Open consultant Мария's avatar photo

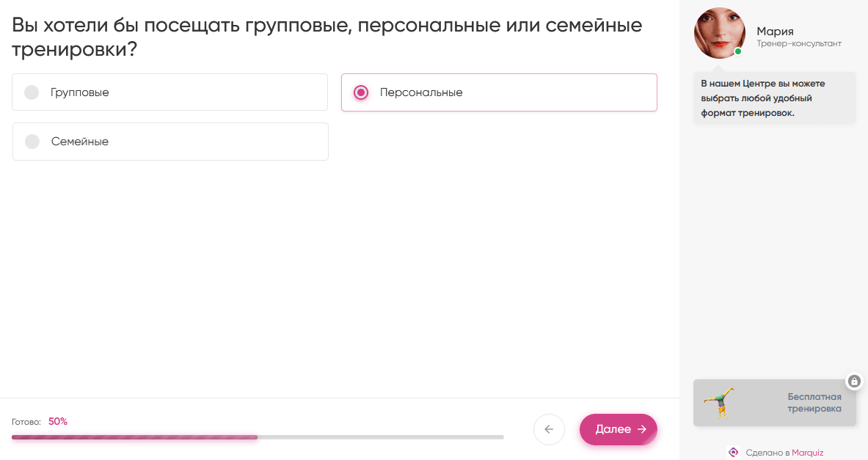coord(719,33)
